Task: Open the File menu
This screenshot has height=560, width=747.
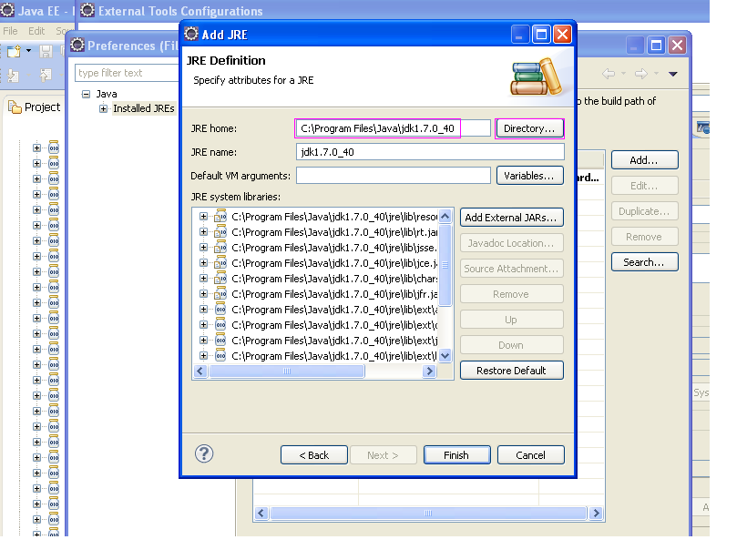Action: click(9, 28)
